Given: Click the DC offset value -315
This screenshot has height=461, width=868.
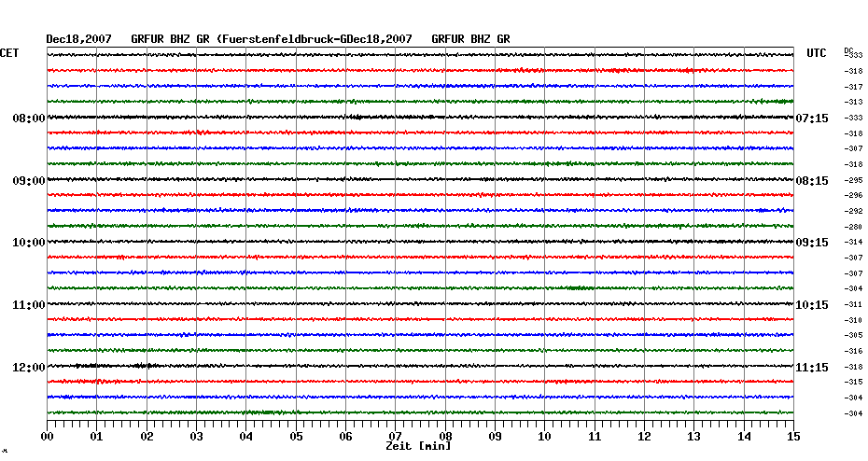Looking at the screenshot, I should (854, 382).
